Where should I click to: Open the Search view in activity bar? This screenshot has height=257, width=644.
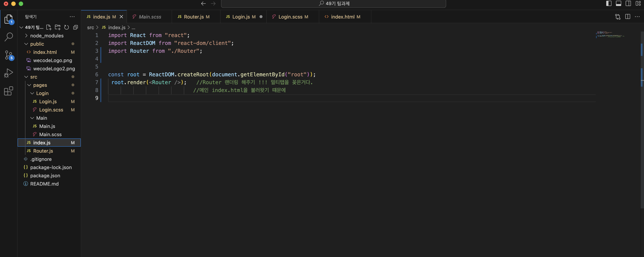click(x=9, y=37)
